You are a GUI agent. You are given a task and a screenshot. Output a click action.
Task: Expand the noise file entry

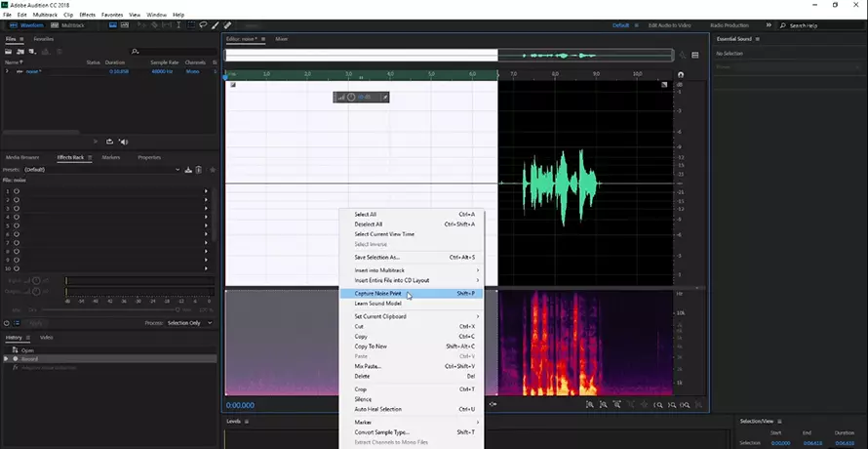8,71
